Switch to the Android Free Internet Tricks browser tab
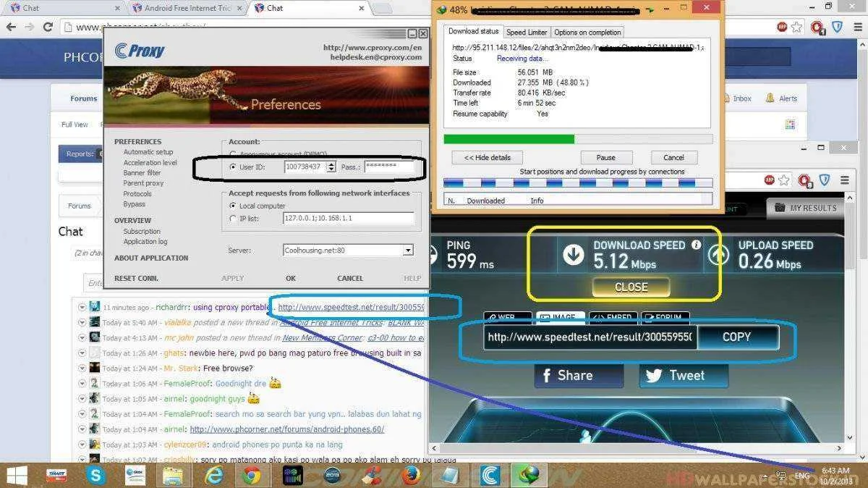This screenshot has width=868, height=488. (188, 8)
